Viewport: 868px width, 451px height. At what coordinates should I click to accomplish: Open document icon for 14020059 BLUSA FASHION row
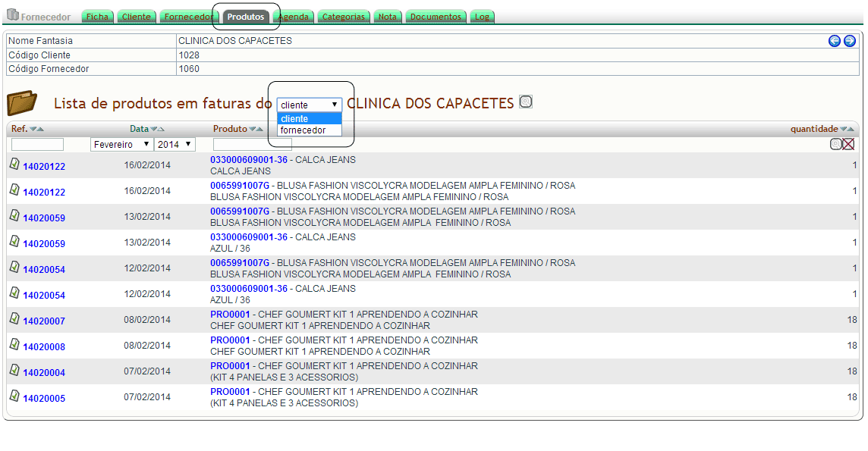pos(14,215)
